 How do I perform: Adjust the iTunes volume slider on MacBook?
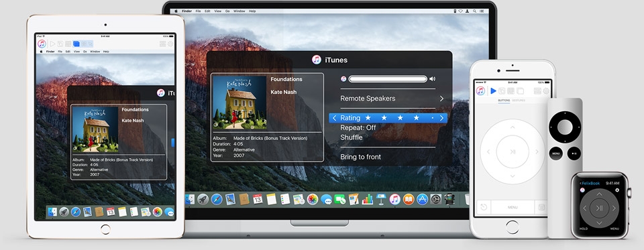coord(388,79)
